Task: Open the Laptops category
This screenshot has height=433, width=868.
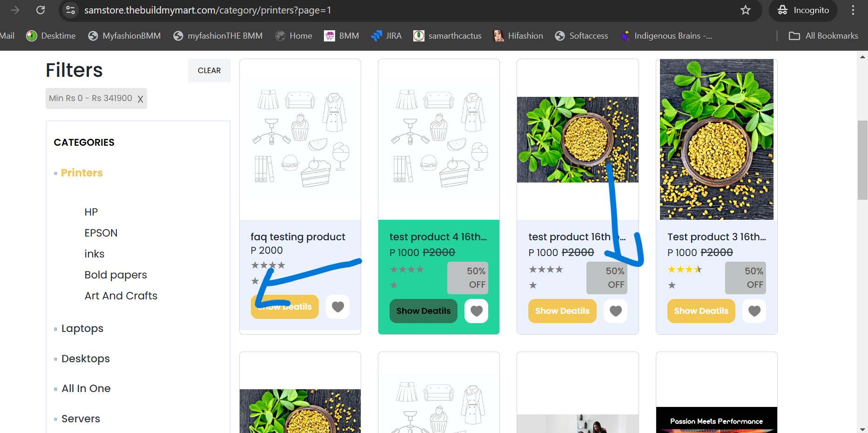Action: pyautogui.click(x=82, y=328)
